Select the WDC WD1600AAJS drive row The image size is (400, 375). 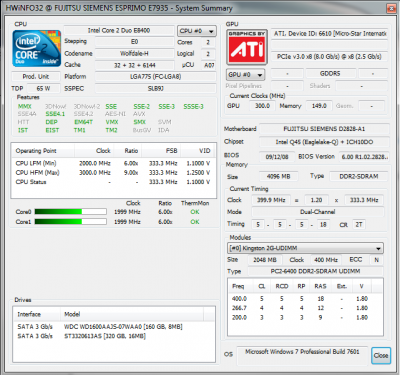[114, 327]
